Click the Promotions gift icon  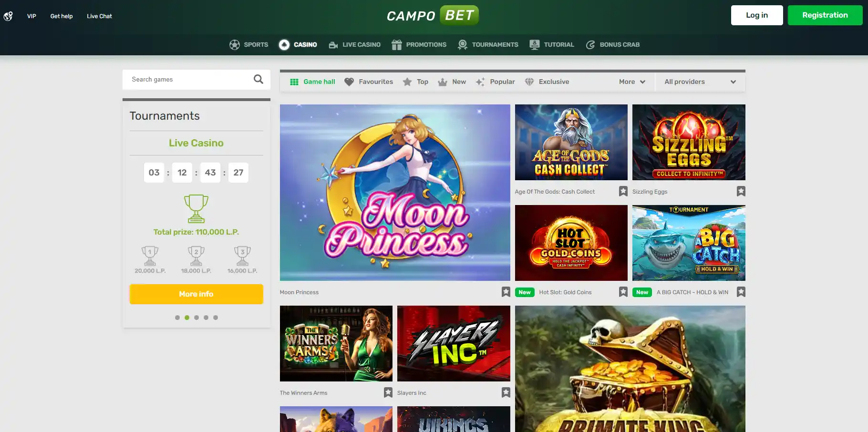397,45
